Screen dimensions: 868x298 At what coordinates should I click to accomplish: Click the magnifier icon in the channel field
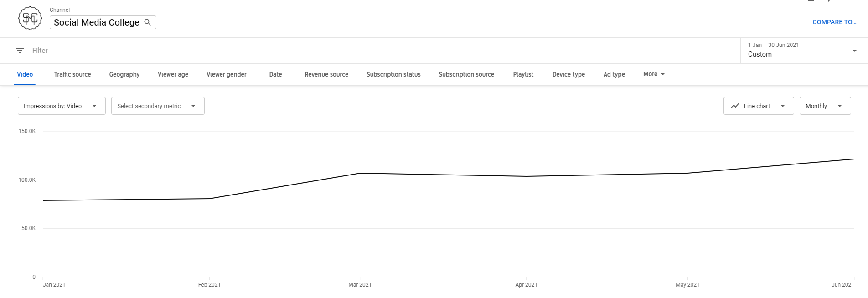[147, 22]
